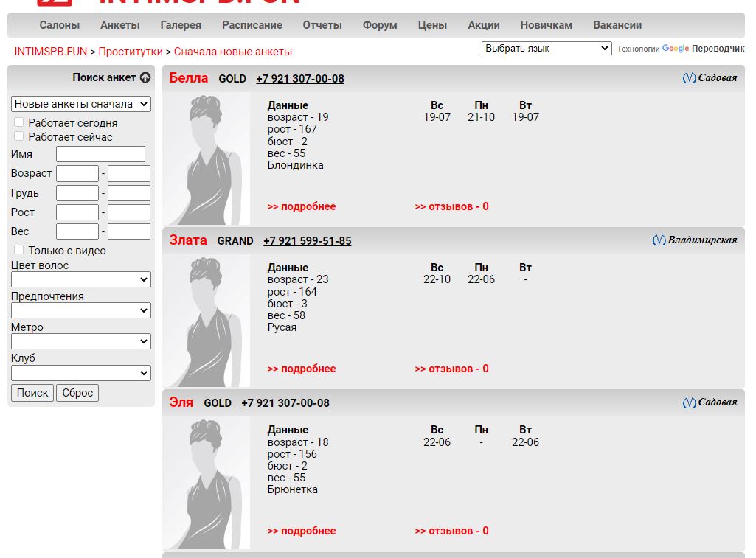The height and width of the screenshot is (558, 756).
Task: Open the Новые анкеты сначала sort dropdown
Action: pos(81,104)
